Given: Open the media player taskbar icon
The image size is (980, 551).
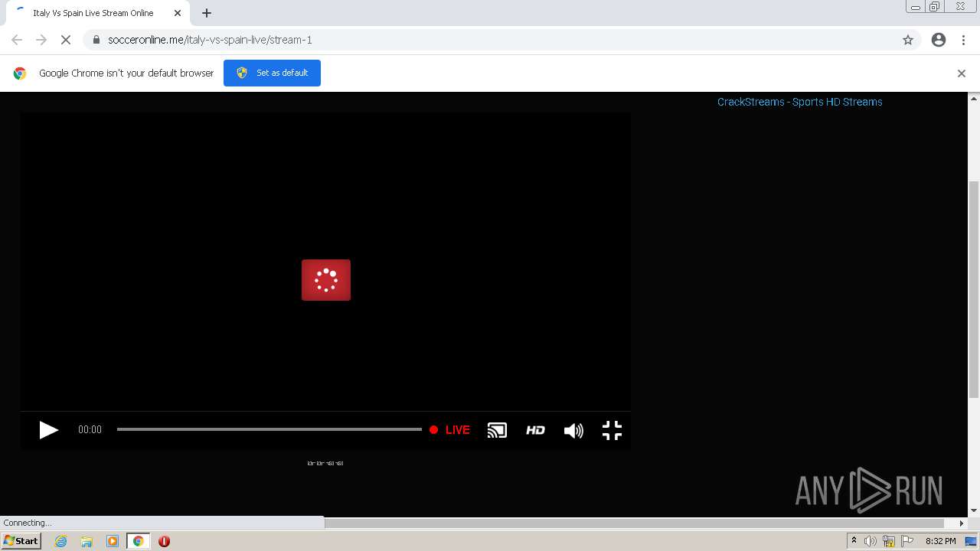Looking at the screenshot, I should click(x=113, y=541).
